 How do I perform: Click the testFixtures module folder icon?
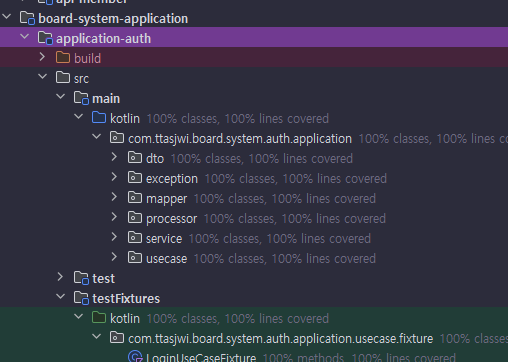point(81,298)
